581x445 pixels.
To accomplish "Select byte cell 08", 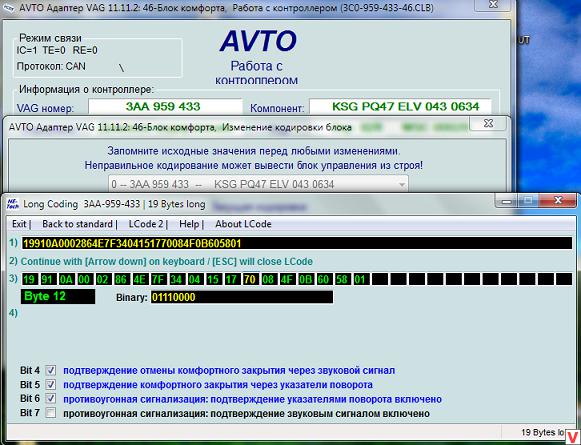I will point(268,279).
